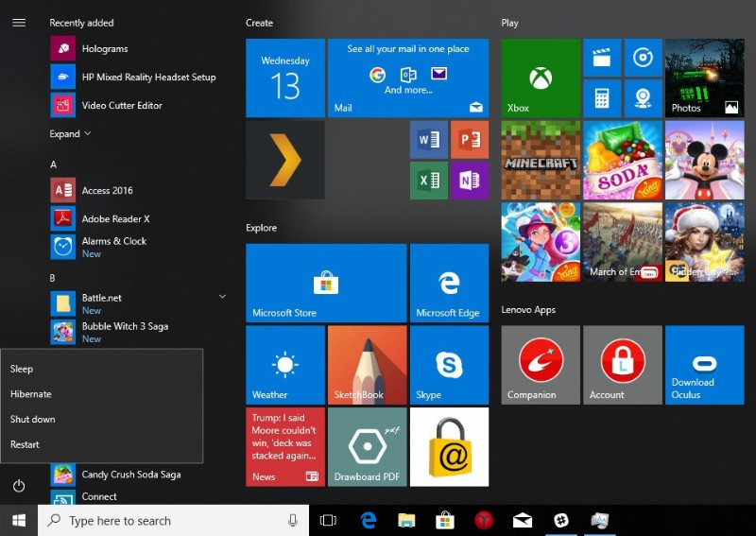Open Microsoft Store from the taskbar

click(x=444, y=520)
